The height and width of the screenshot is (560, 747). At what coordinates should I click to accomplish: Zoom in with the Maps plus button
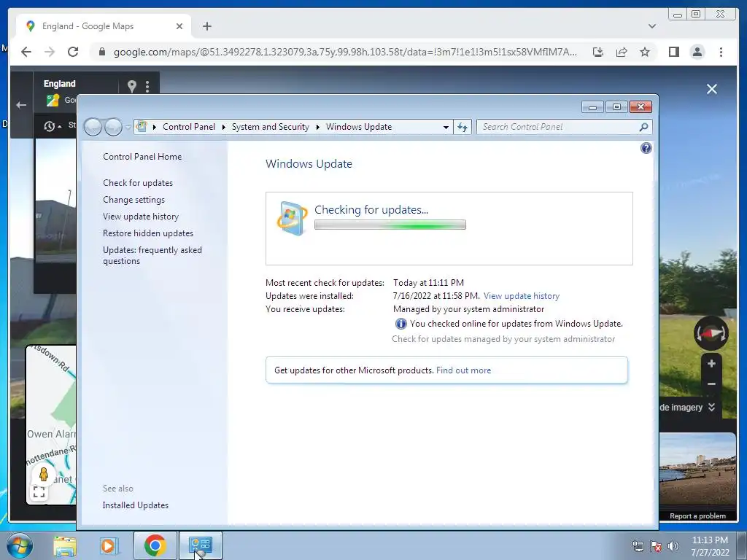tap(711, 364)
